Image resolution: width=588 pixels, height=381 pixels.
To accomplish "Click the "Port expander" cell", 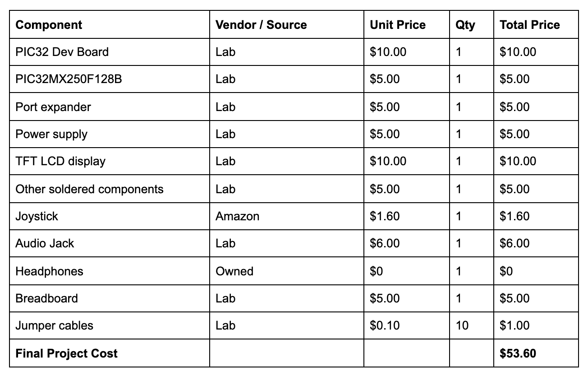I will tap(53, 107).
